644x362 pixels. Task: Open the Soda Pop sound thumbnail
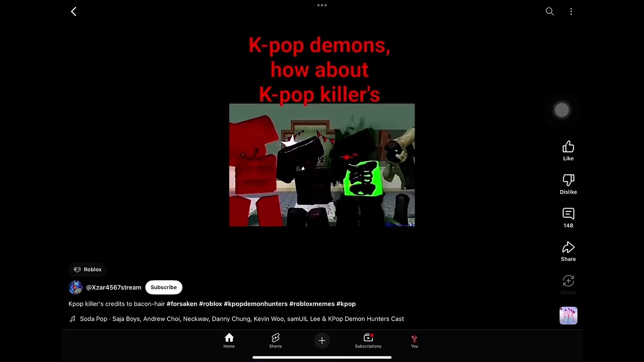click(x=569, y=316)
